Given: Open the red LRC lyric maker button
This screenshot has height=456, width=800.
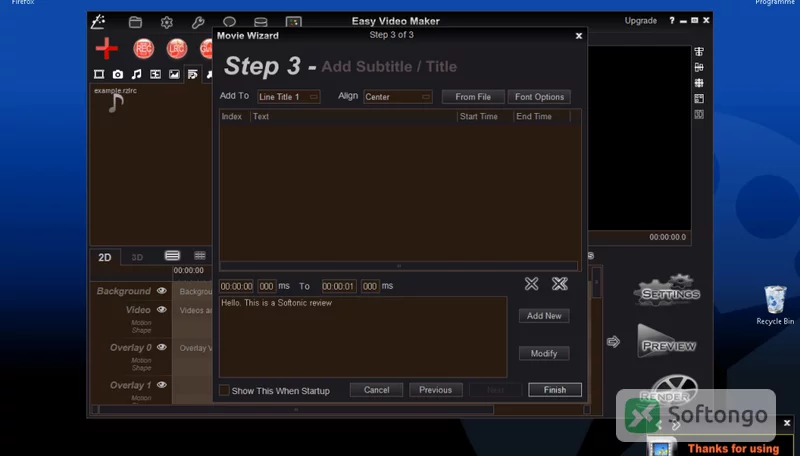Looking at the screenshot, I should (177, 49).
